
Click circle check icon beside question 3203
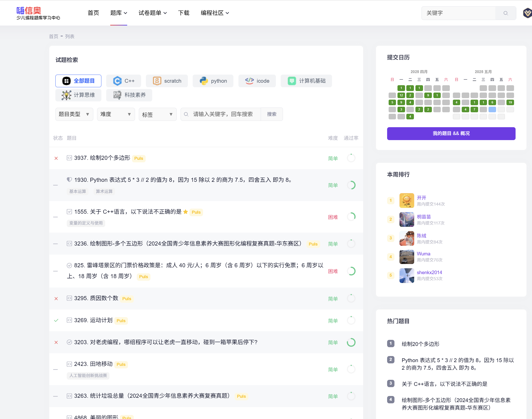pos(69,342)
